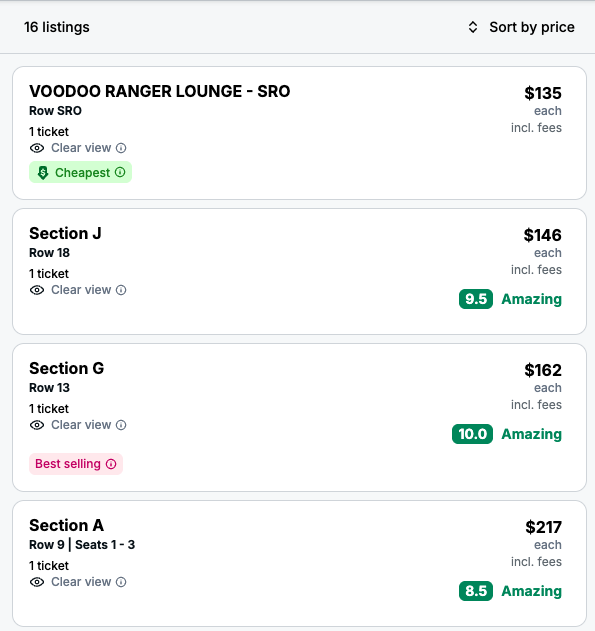Select the Voodoo Ranger Lounge SRO listing
Viewport: 595px width, 631px height.
click(x=299, y=133)
